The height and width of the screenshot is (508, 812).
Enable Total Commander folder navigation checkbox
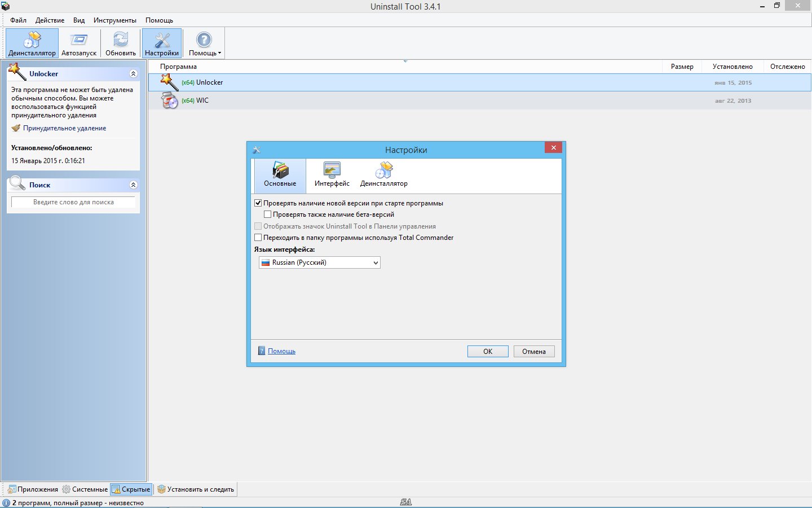pos(258,238)
